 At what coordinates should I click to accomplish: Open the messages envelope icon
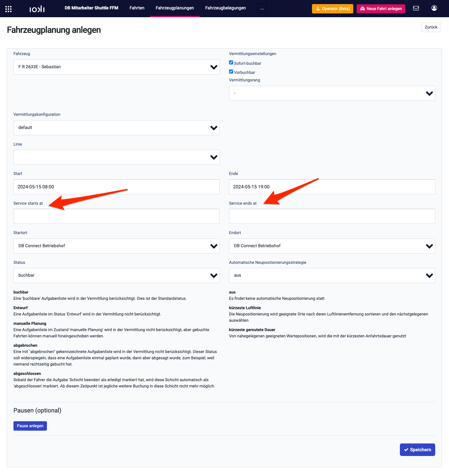[416, 8]
